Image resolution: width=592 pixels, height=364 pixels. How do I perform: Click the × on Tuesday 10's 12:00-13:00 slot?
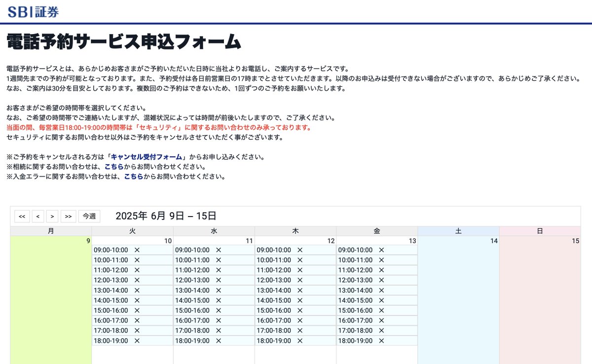click(137, 280)
